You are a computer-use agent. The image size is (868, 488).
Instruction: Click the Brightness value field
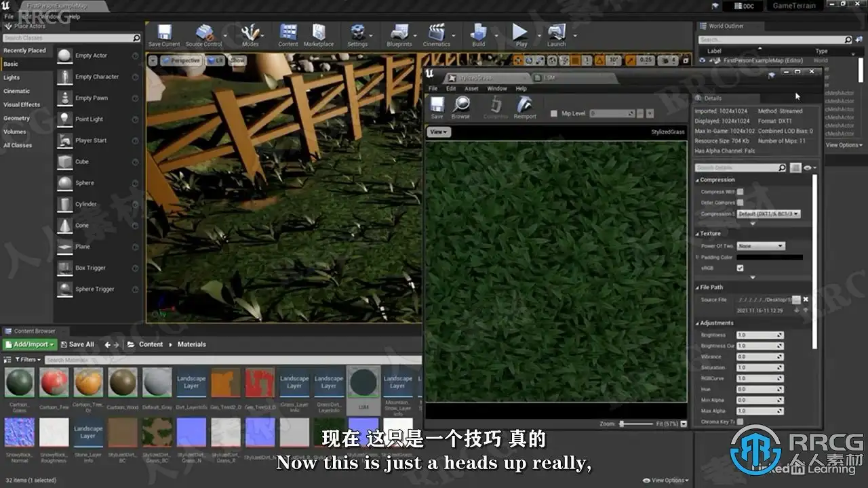759,335
